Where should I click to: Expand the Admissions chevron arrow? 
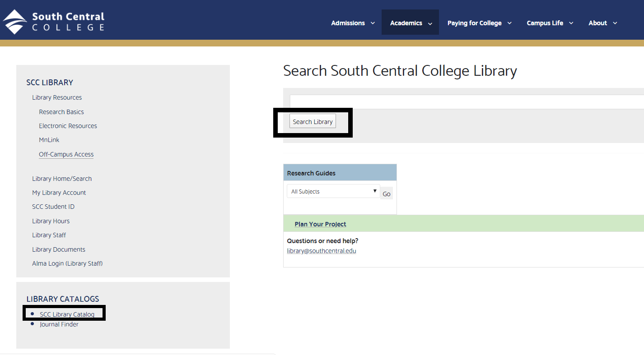coord(373,23)
